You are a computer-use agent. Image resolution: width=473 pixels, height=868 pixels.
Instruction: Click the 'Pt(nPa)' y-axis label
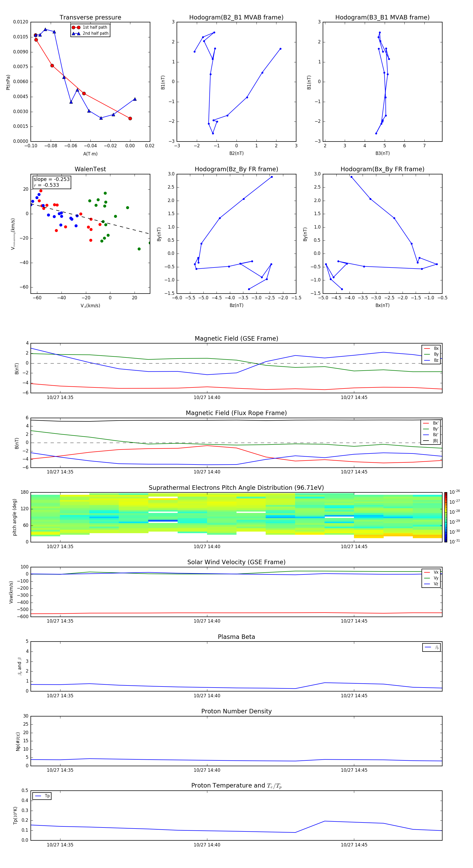(8, 82)
